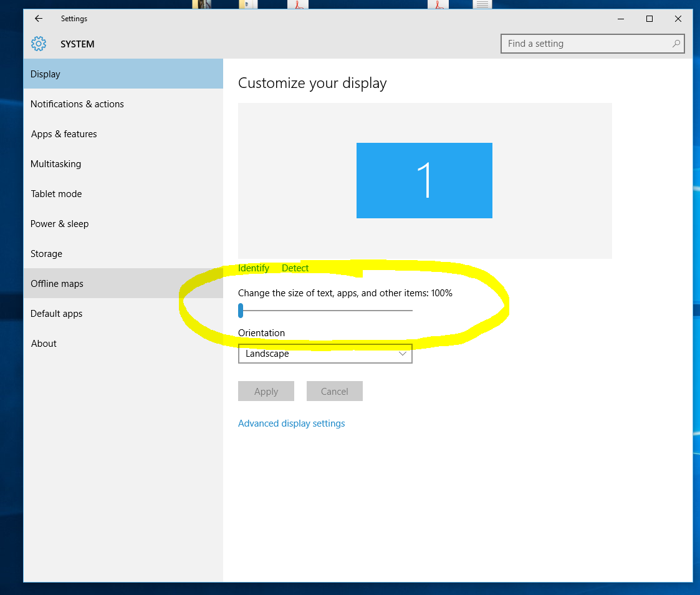The width and height of the screenshot is (700, 595).
Task: Go to Default apps
Action: tap(57, 314)
